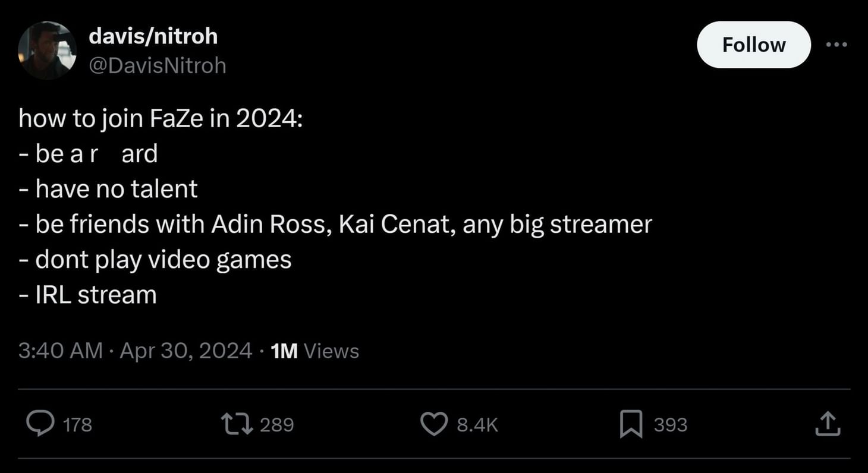Click the davis/nitroh display name
This screenshot has height=473, width=868.
[x=153, y=37]
